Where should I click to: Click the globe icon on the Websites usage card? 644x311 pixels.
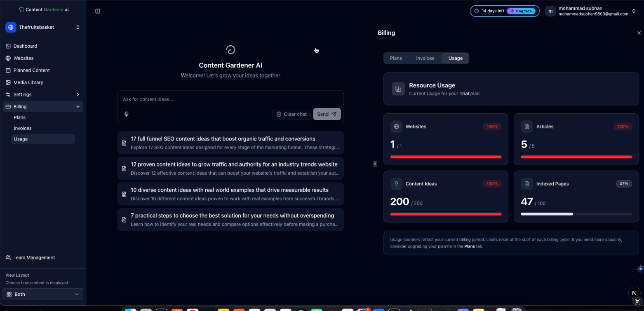click(397, 126)
